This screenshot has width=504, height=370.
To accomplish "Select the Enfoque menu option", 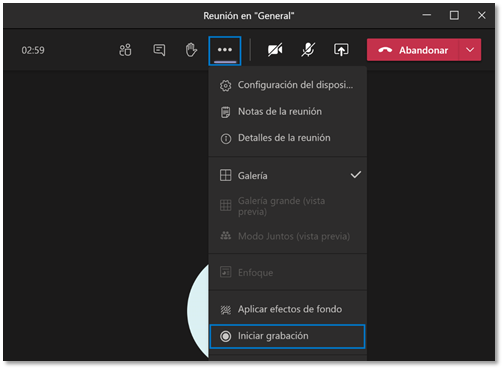I will click(288, 273).
